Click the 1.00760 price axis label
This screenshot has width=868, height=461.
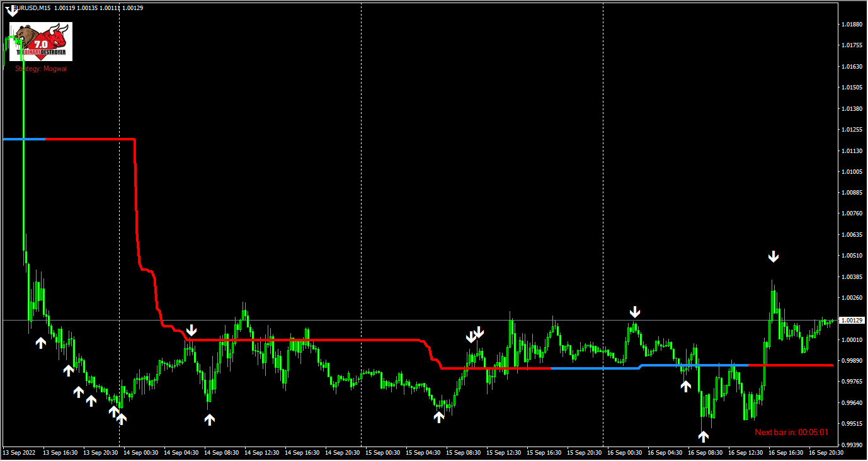click(x=852, y=213)
